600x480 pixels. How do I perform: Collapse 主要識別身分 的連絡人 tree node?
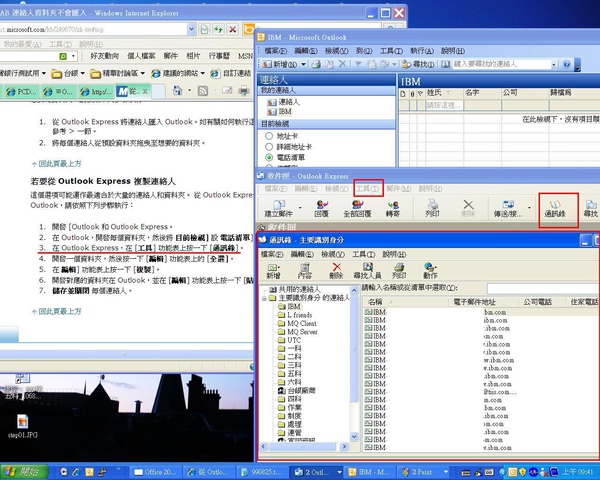[264, 298]
